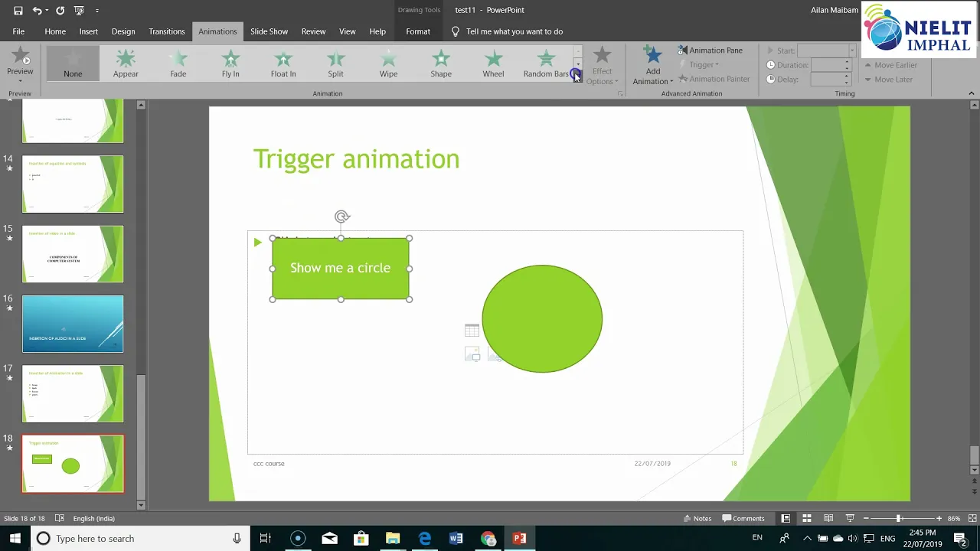Click the Delay spinner field
The image size is (980, 551).
[x=831, y=80]
